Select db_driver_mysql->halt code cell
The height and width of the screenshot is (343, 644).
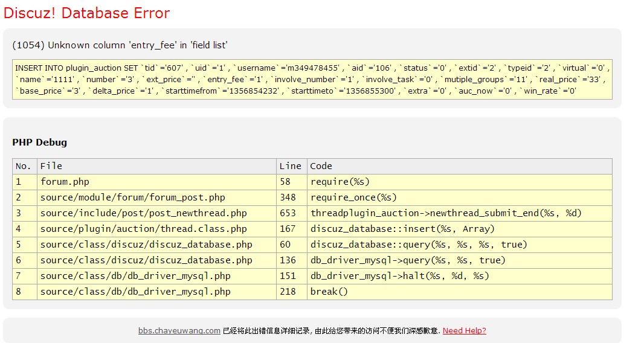(x=460, y=276)
